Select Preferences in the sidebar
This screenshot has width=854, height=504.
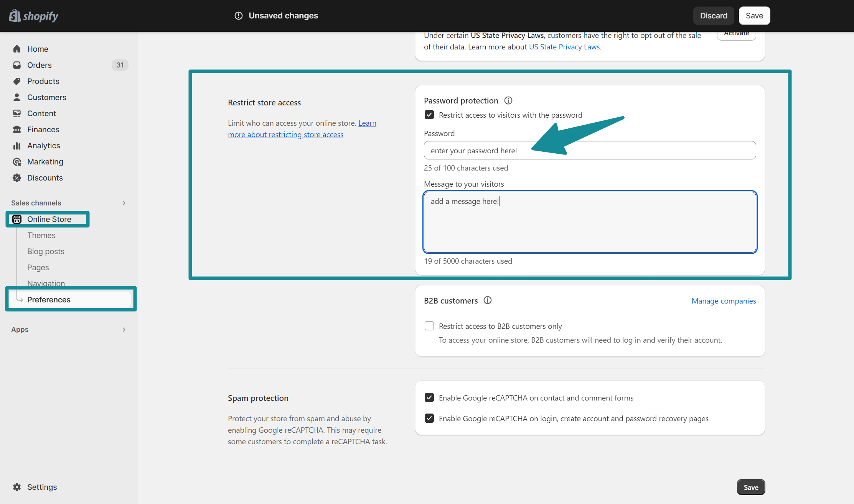click(49, 299)
